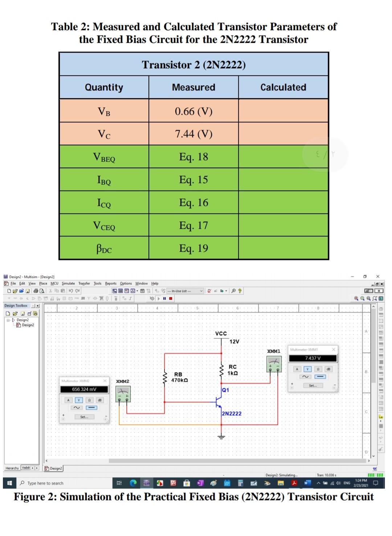
Task: Switch to the Design2 tab at the bottom
Action: pos(54,468)
